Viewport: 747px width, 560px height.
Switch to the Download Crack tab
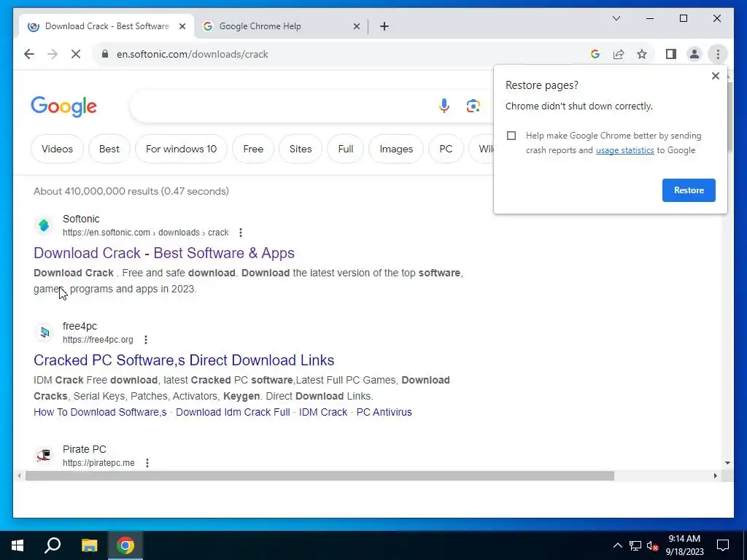coord(107,26)
